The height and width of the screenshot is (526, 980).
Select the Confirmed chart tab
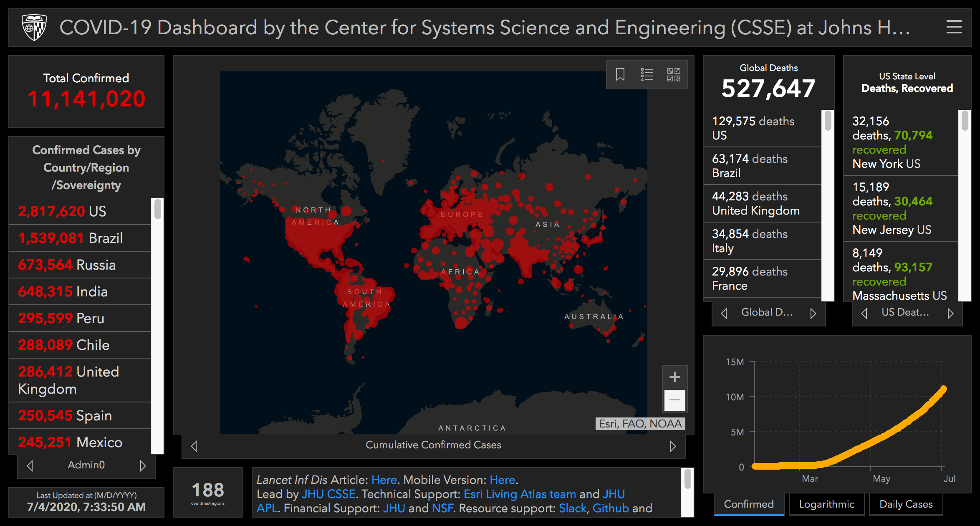click(x=749, y=504)
